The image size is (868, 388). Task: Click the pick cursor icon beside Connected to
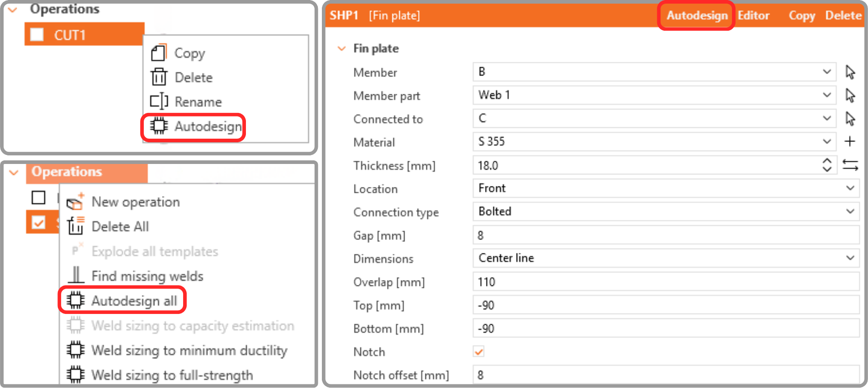pyautogui.click(x=850, y=119)
